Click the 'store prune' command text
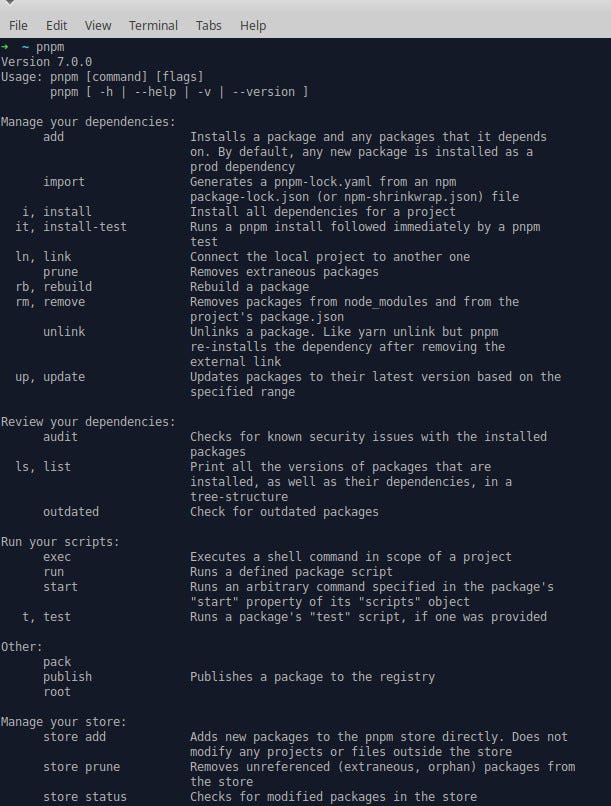 tap(75, 766)
